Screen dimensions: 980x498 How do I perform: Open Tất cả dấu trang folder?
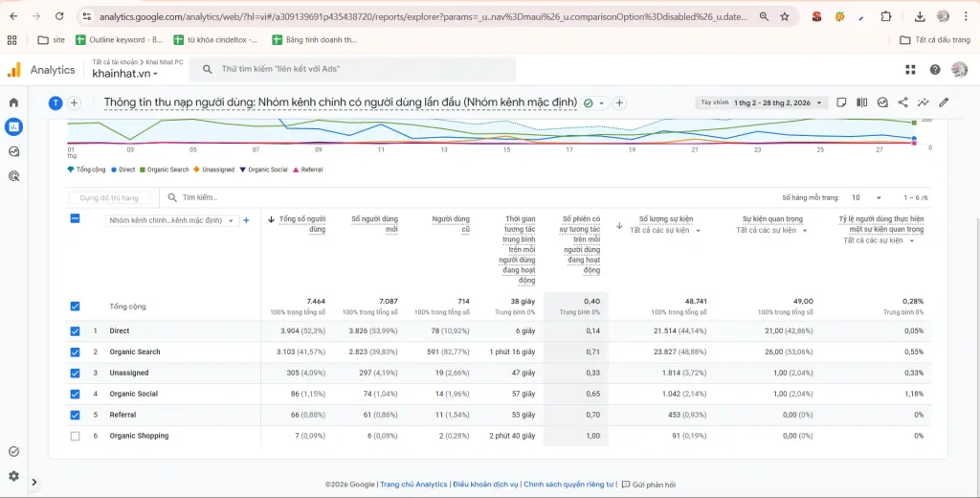coord(934,40)
